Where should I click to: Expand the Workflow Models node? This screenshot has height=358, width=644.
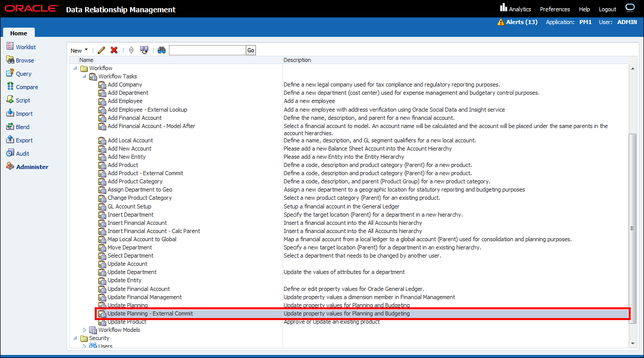click(x=85, y=330)
